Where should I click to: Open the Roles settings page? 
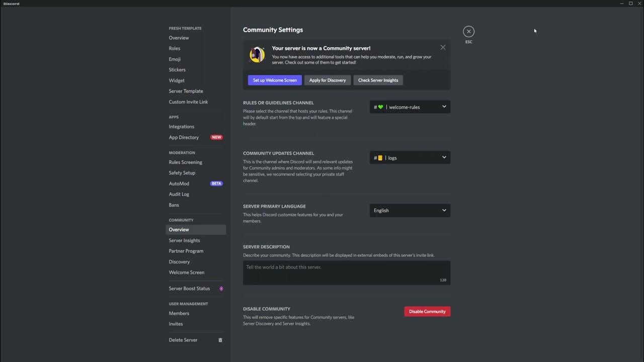pos(196,48)
